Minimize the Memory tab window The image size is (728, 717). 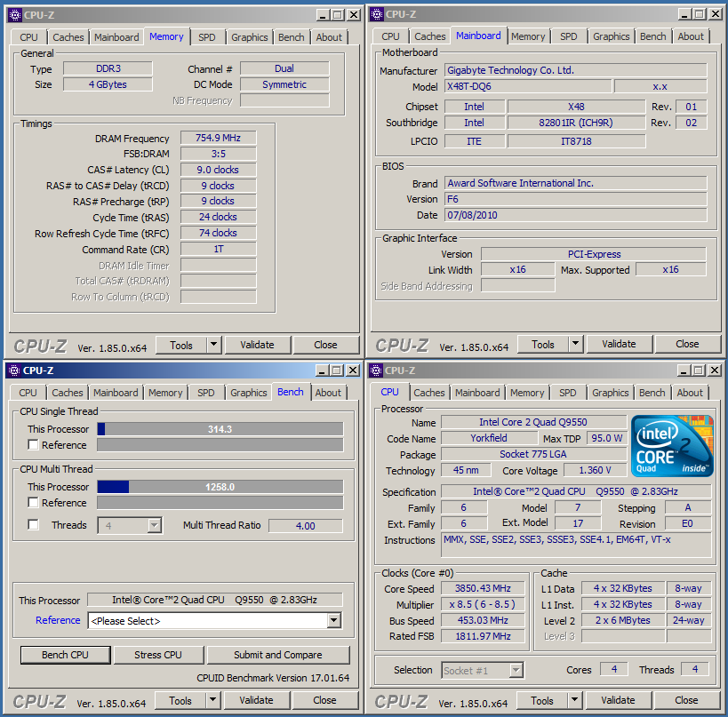tap(324, 15)
